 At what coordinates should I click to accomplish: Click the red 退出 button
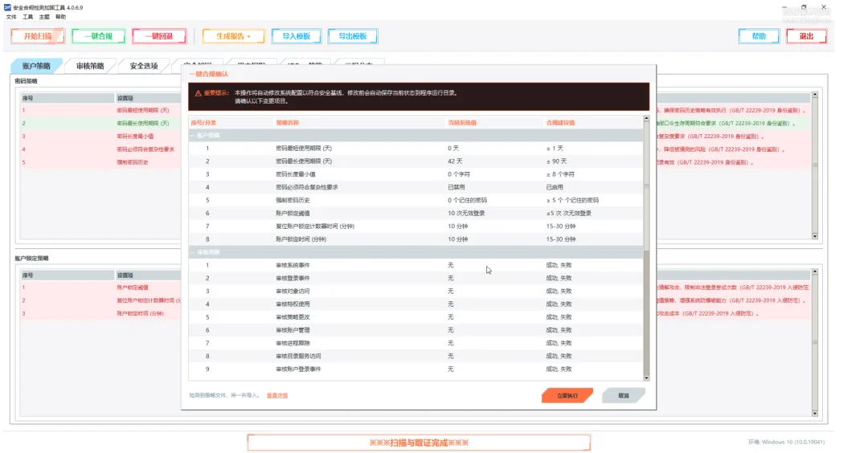tap(806, 36)
